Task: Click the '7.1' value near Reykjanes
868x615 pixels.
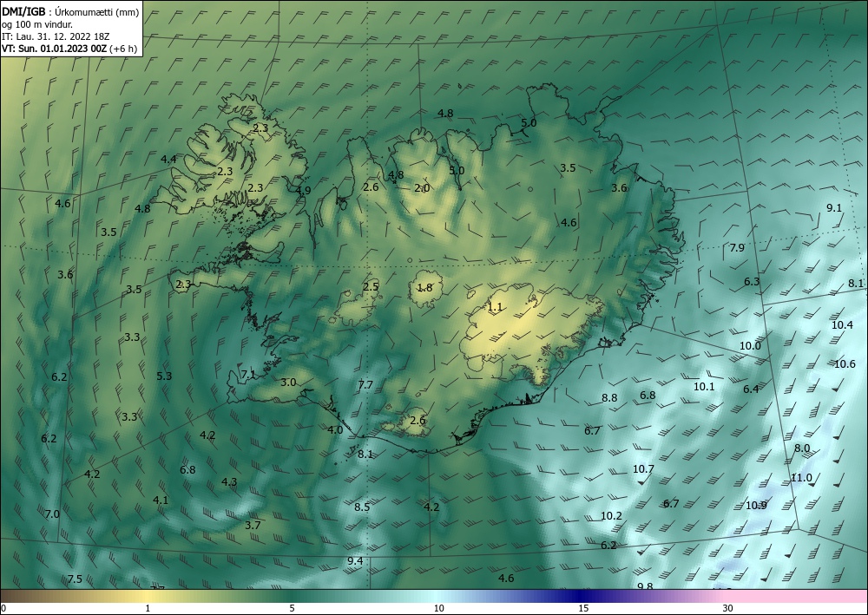Action: 248,375
